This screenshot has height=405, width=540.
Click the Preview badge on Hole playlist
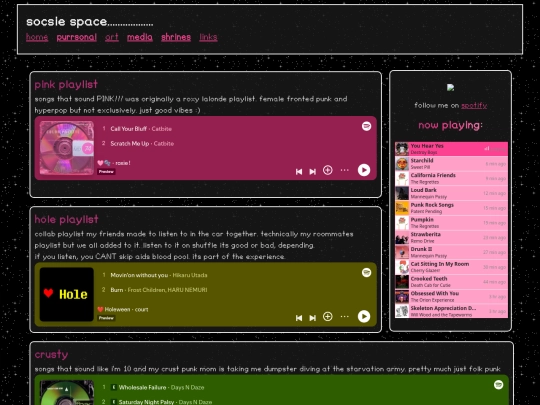(106, 318)
